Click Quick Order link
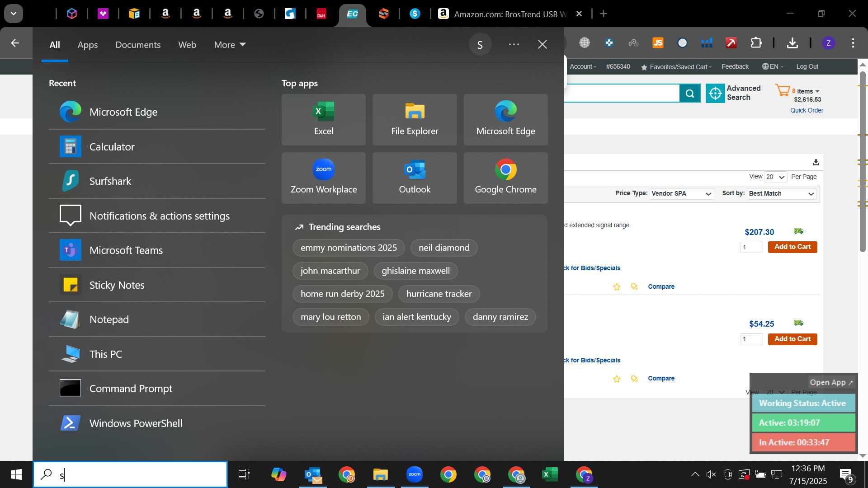 pos(807,110)
